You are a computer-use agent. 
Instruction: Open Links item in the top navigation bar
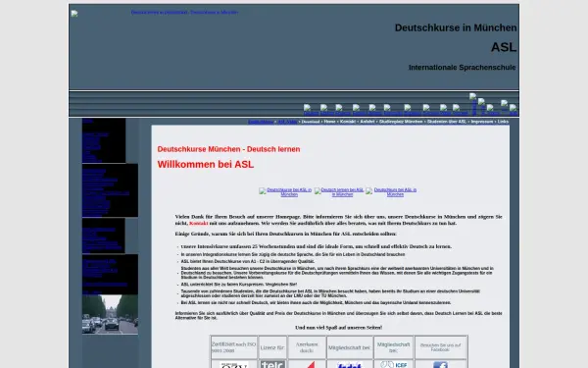coord(503,122)
